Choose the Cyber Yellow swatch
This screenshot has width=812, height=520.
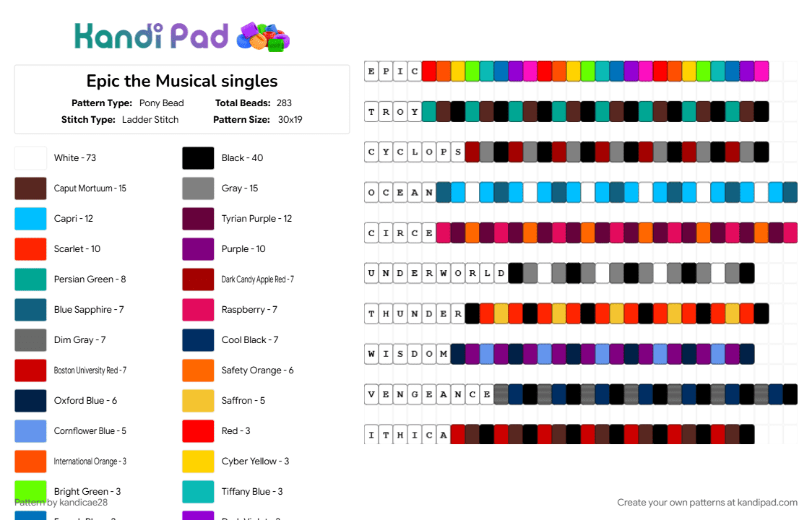(198, 461)
